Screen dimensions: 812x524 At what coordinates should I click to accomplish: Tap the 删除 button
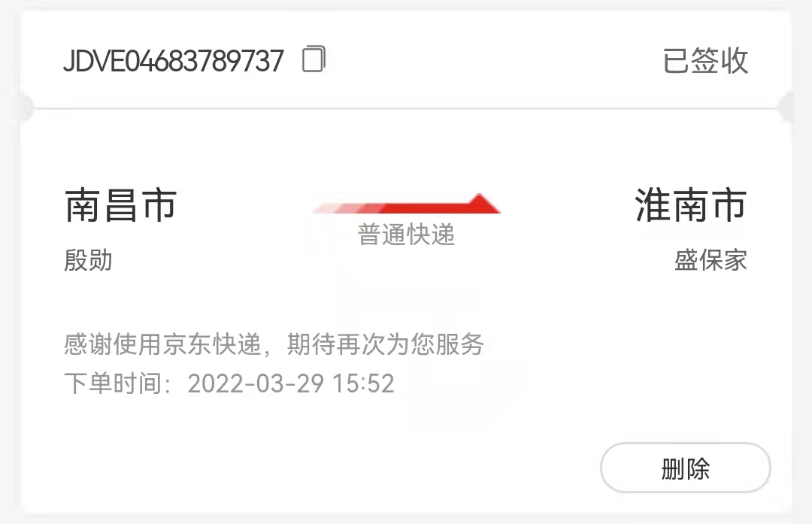pos(685,468)
